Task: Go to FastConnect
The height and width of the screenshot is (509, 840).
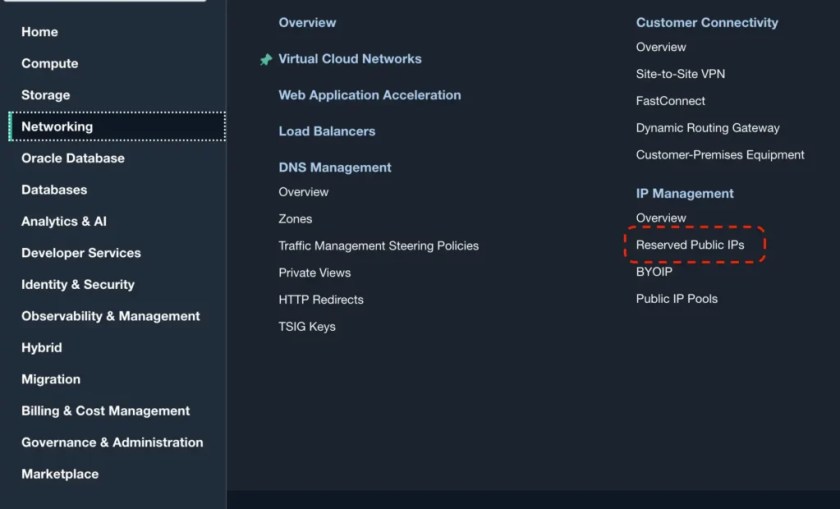Action: pos(670,101)
